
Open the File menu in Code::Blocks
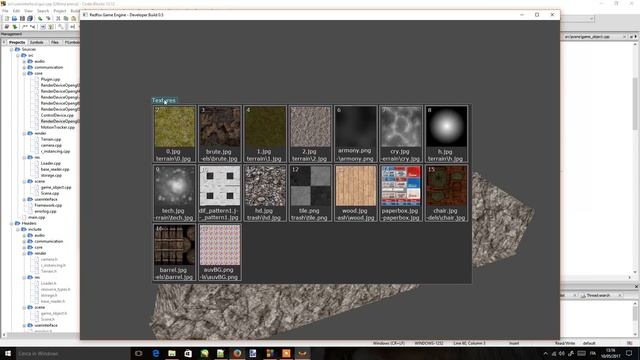(5, 11)
